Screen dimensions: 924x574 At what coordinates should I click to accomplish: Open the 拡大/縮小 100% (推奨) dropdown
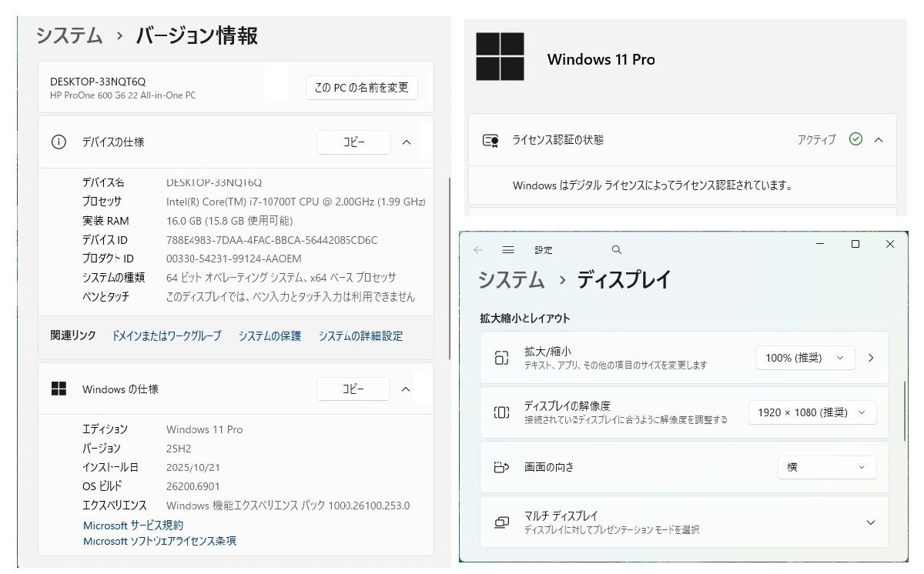805,358
